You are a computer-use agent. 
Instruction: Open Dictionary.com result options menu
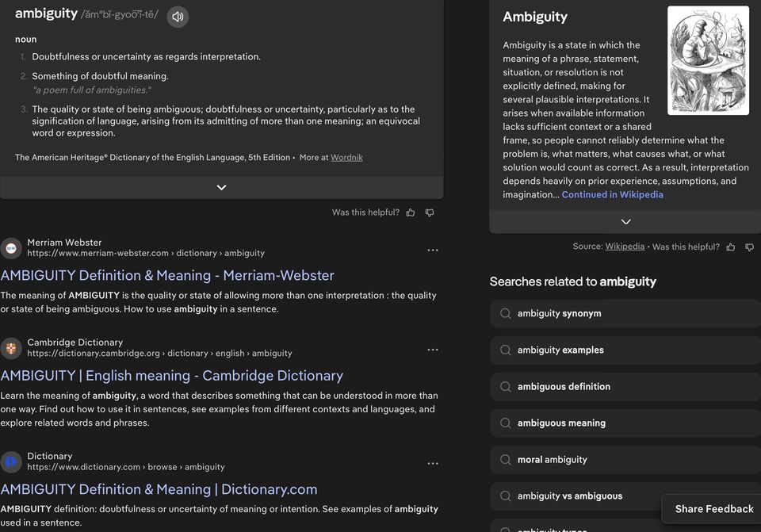coord(433,464)
